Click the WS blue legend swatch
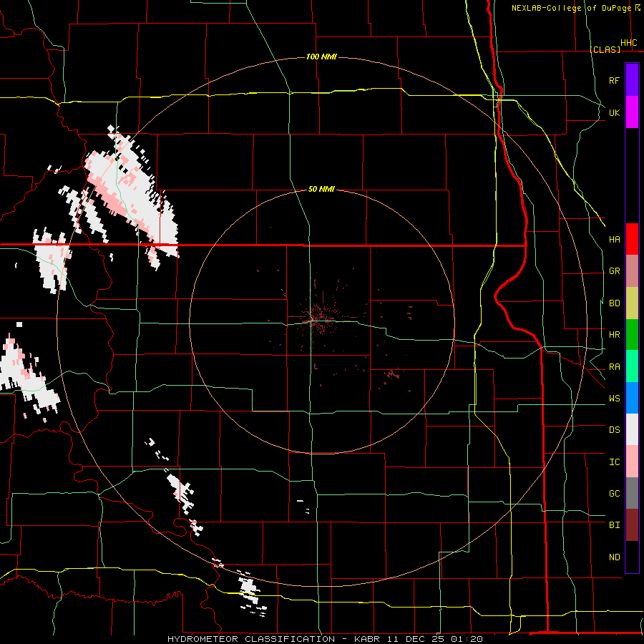Screen dimensions: 644x644 632,398
